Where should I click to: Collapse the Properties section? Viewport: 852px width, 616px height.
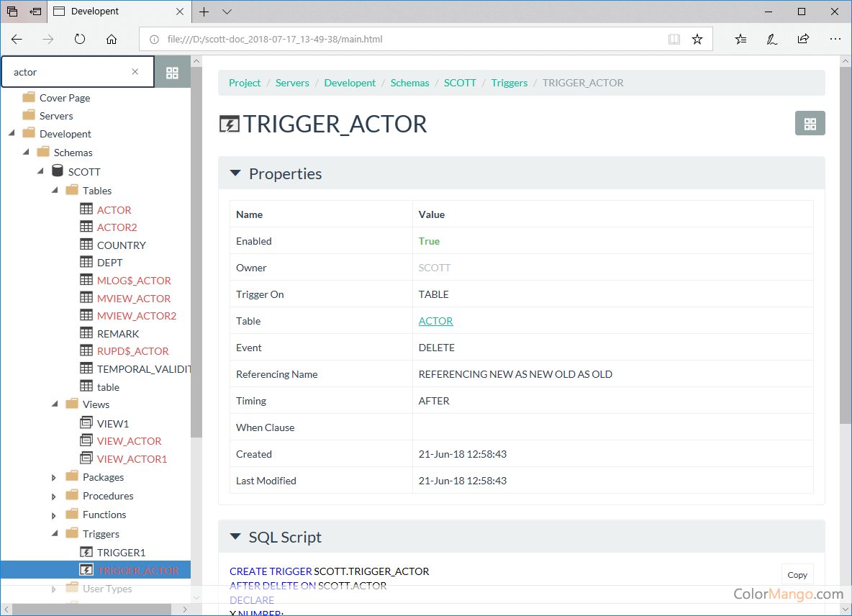235,173
